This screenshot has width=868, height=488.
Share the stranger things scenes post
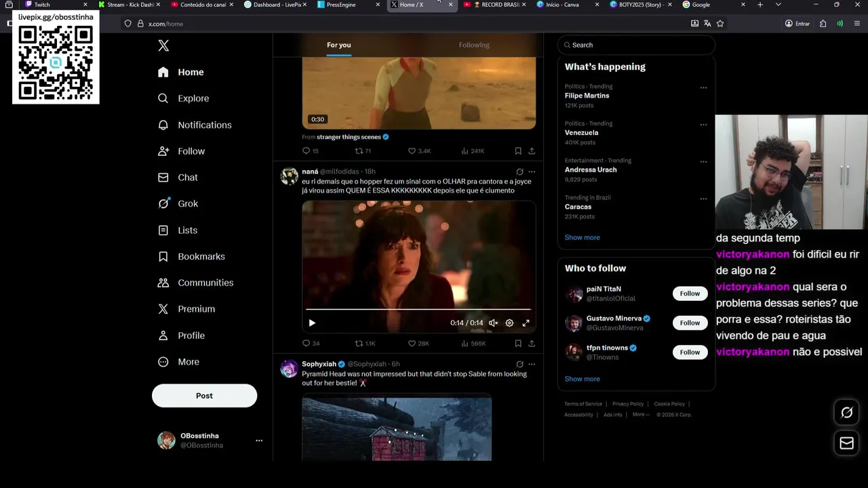(532, 151)
